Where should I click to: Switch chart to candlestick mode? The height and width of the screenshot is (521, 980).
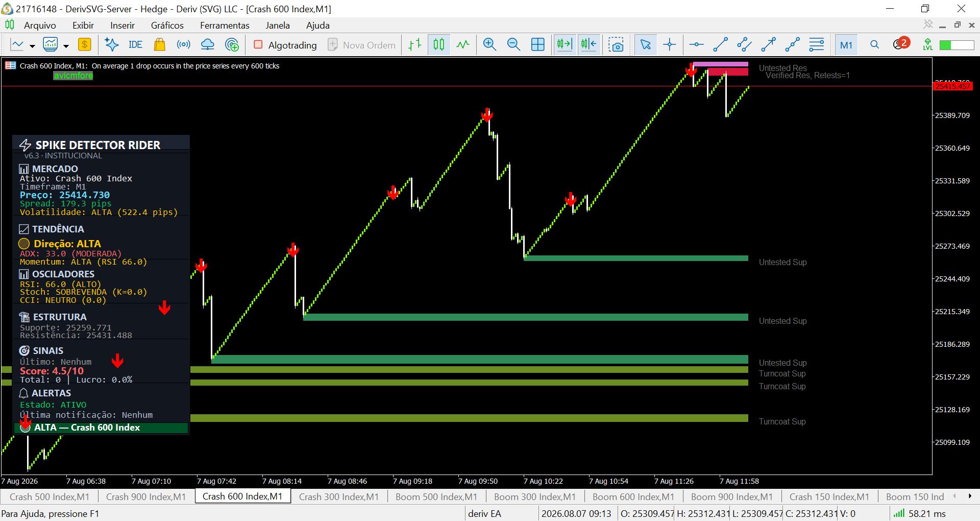(x=439, y=45)
